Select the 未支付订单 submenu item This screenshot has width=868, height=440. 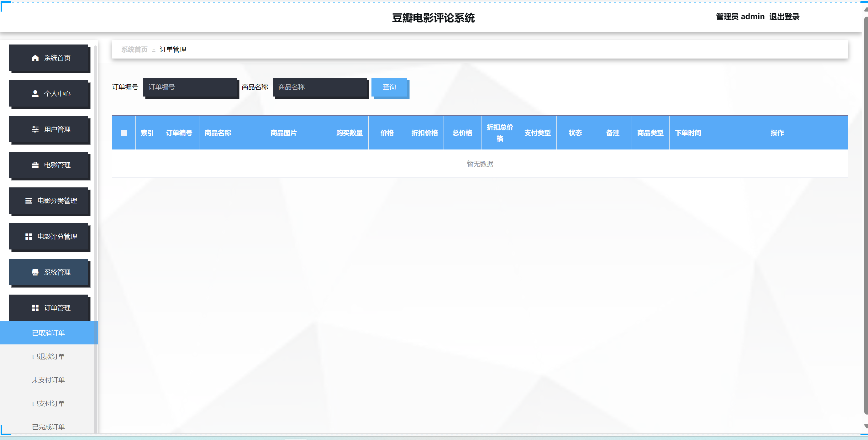tap(48, 380)
